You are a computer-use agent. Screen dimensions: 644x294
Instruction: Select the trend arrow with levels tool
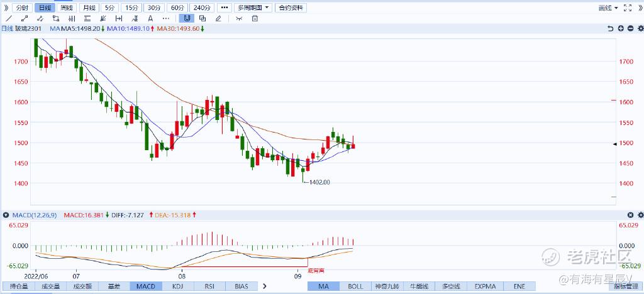(135, 18)
